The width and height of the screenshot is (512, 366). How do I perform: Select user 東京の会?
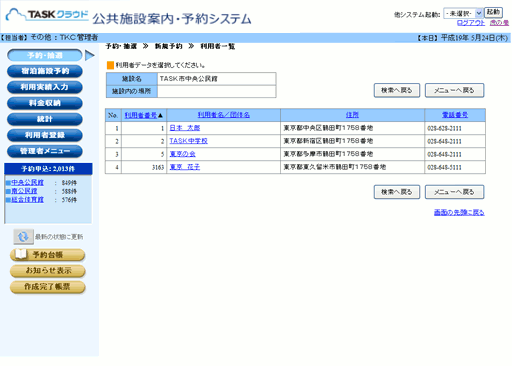pos(183,154)
